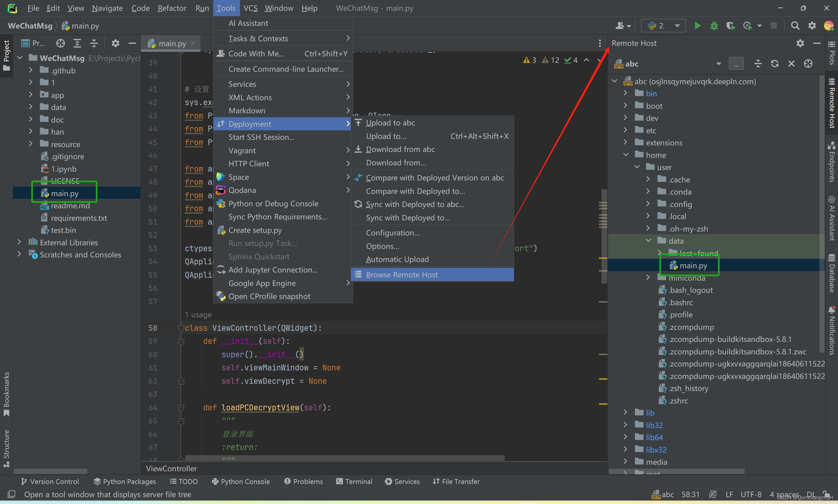Close the main.py editor tab
Screen dimensions: 838x504
[193, 43]
